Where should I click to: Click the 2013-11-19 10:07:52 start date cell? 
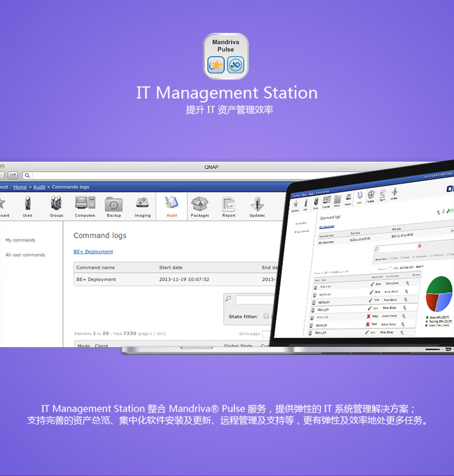[184, 279]
